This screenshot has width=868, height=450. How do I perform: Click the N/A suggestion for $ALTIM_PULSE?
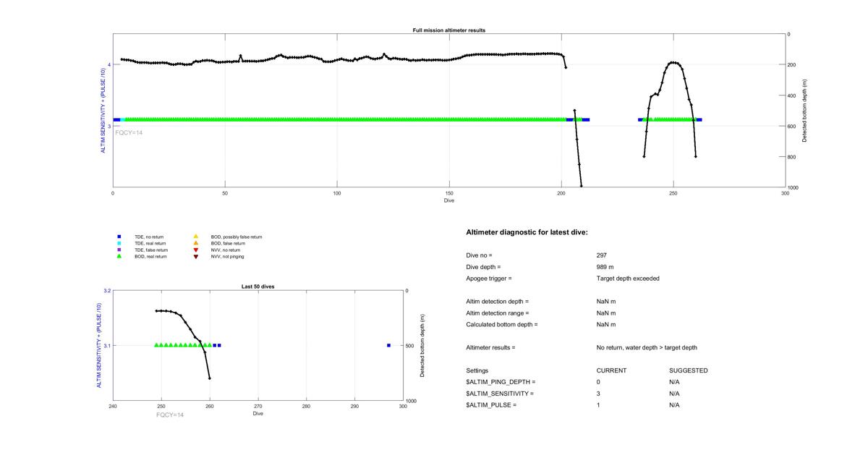coord(675,405)
